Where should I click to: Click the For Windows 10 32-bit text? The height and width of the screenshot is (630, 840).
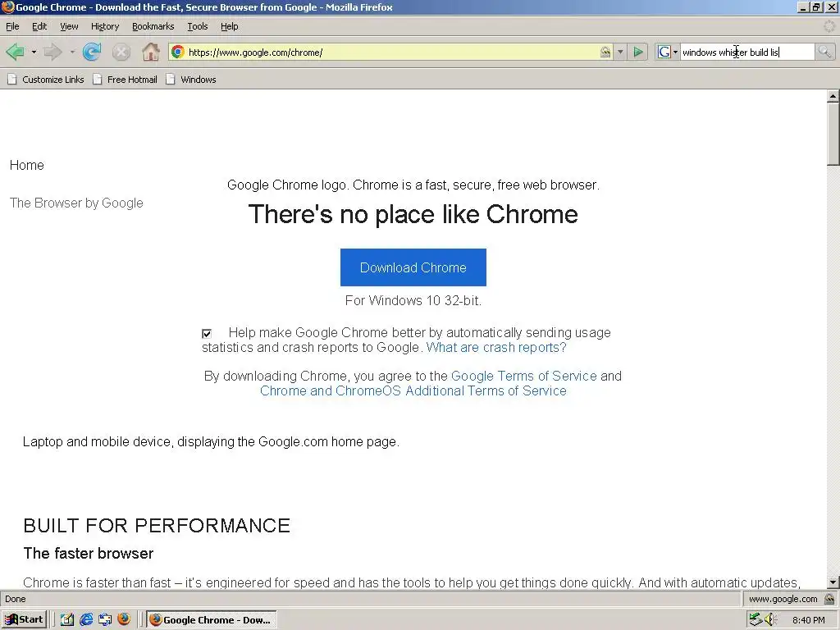tap(413, 300)
